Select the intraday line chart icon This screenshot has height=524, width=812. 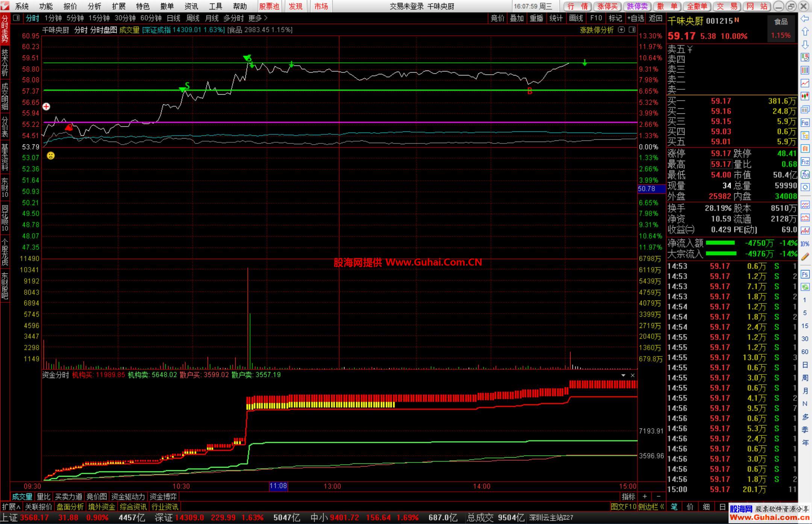[x=805, y=83]
